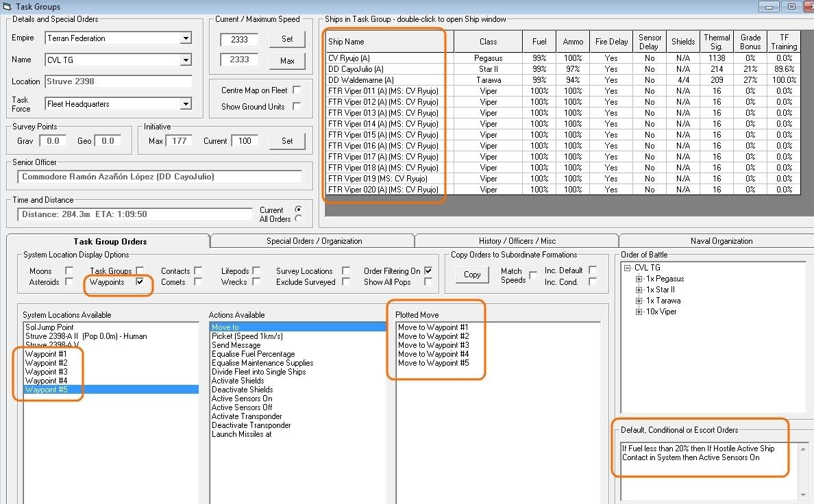Viewport: 814px width, 504px height.
Task: Choose Divide Fleet into Single Ships action
Action: (x=297, y=372)
